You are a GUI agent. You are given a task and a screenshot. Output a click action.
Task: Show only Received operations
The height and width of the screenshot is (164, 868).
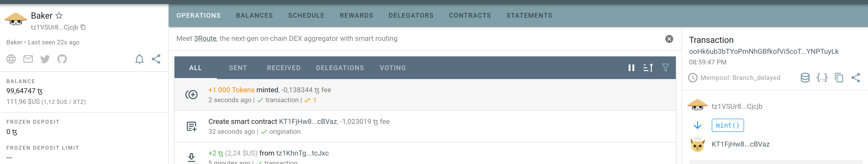pos(283,68)
